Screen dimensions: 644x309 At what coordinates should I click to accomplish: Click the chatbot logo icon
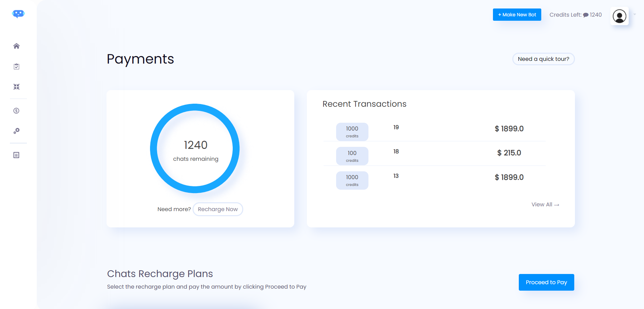[18, 14]
